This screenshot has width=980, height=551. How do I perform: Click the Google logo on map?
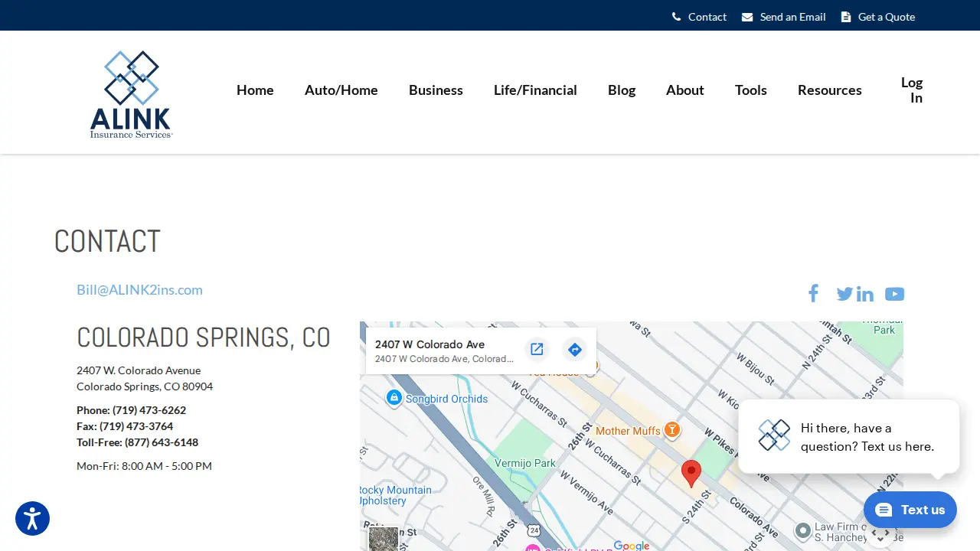632,546
